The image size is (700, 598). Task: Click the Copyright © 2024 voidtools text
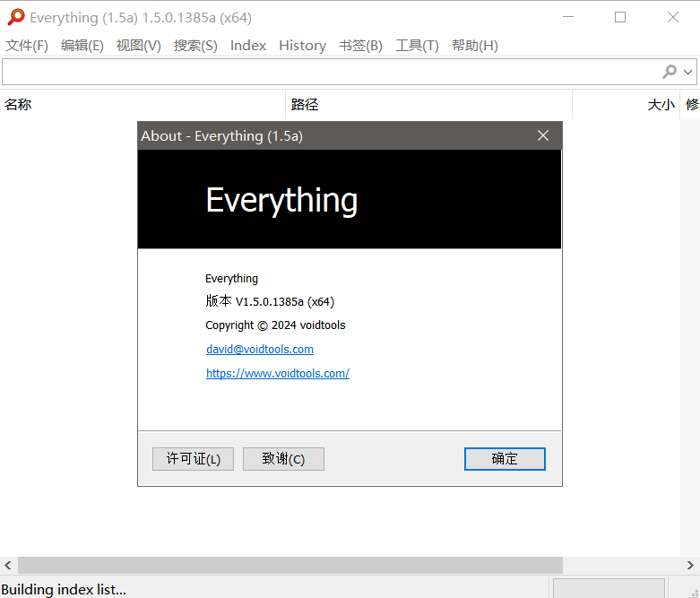point(275,325)
